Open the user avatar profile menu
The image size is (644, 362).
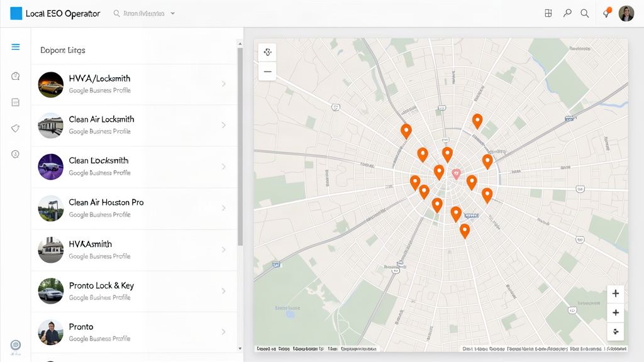[626, 14]
